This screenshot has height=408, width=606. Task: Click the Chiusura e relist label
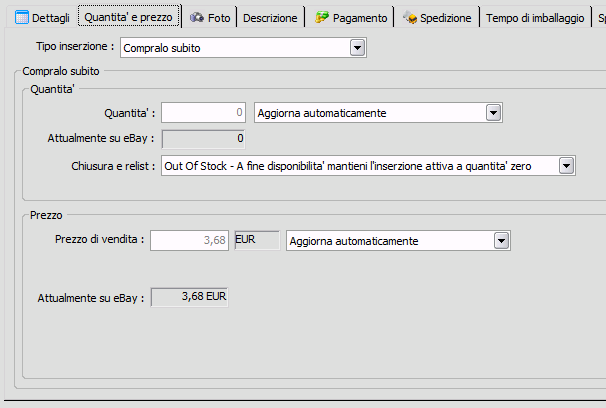(x=113, y=166)
